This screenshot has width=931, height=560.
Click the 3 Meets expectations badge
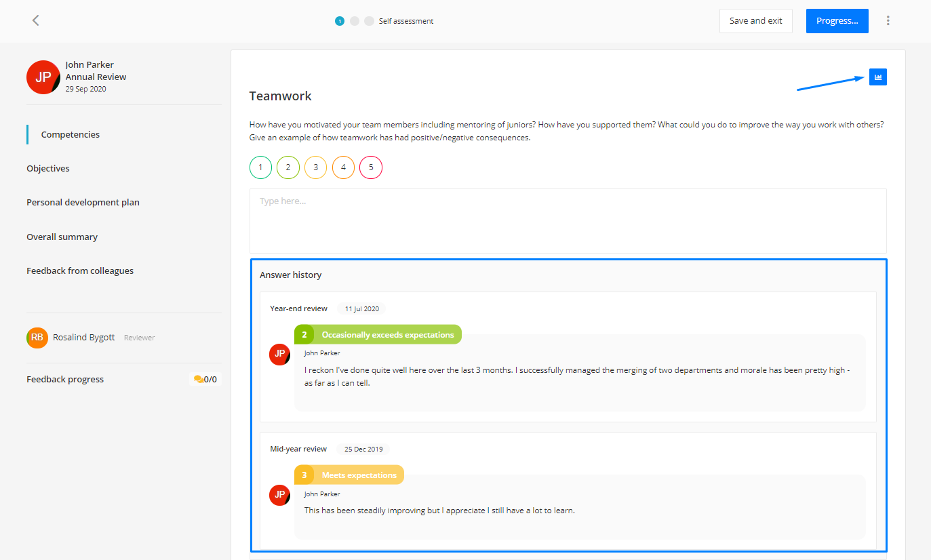349,475
